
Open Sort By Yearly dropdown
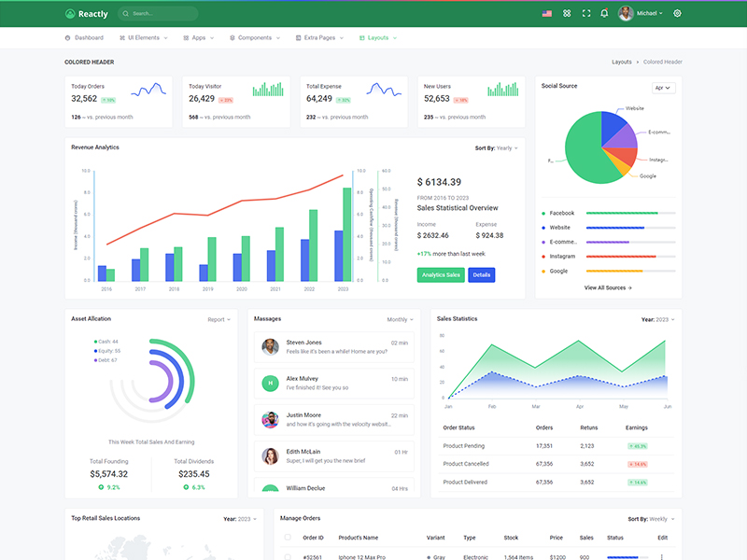pyautogui.click(x=496, y=148)
